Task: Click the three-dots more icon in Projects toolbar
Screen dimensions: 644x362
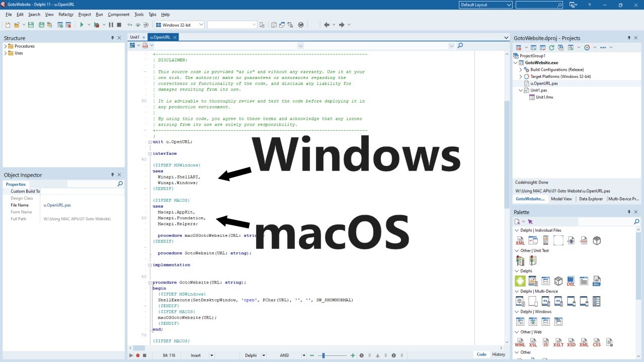Action: click(x=603, y=47)
